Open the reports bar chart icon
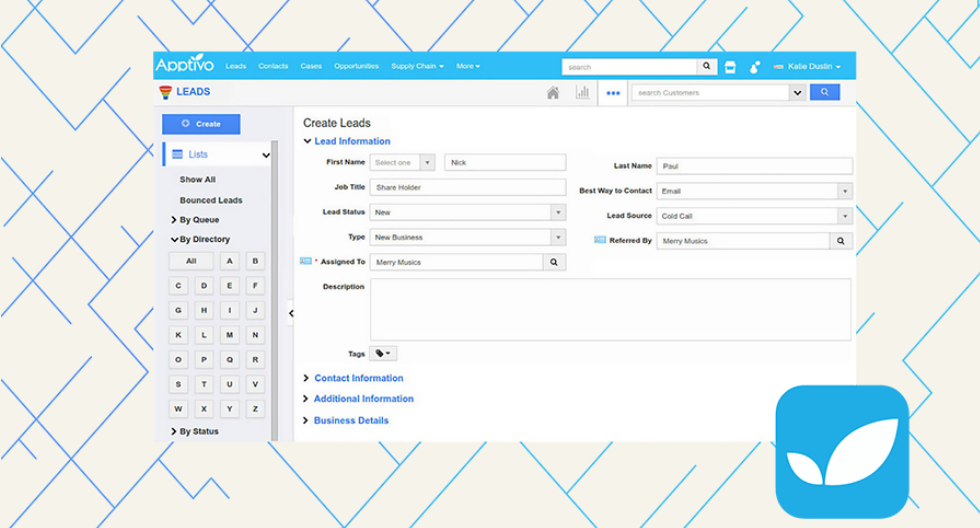Viewport: 980px width, 528px height. click(582, 92)
